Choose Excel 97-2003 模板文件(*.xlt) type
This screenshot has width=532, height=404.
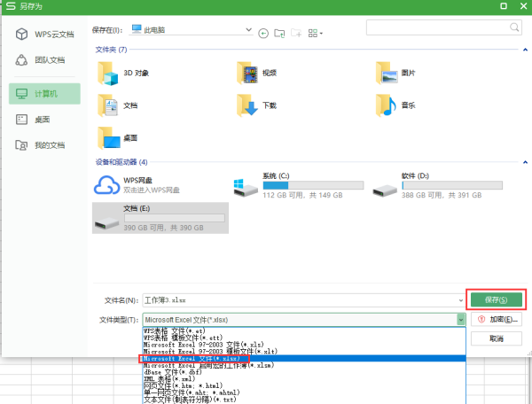click(304, 352)
